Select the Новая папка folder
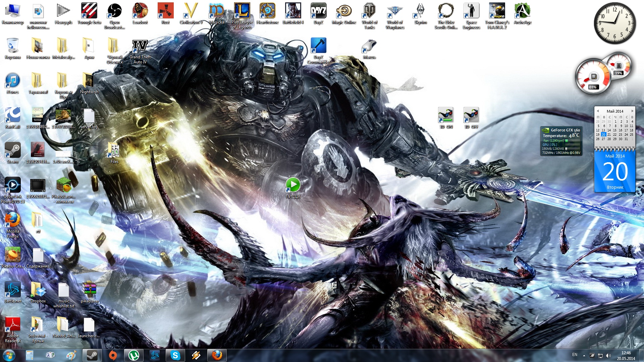 (x=38, y=49)
